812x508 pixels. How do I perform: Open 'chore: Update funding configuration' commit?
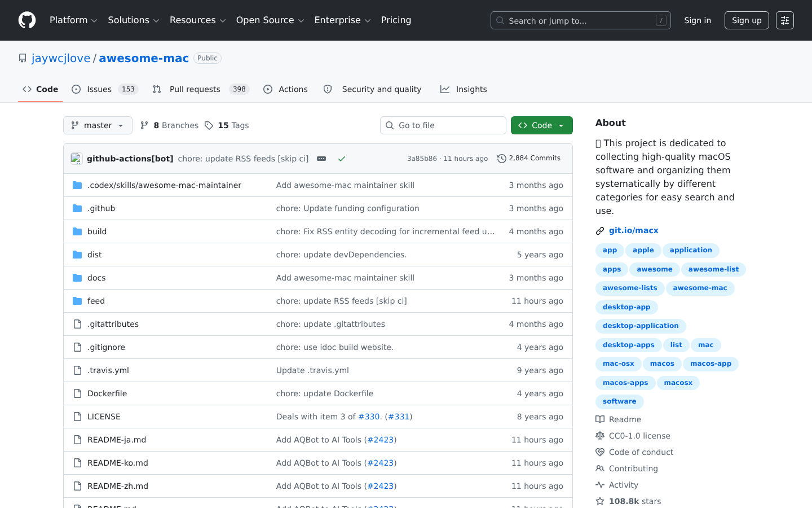coord(348,208)
